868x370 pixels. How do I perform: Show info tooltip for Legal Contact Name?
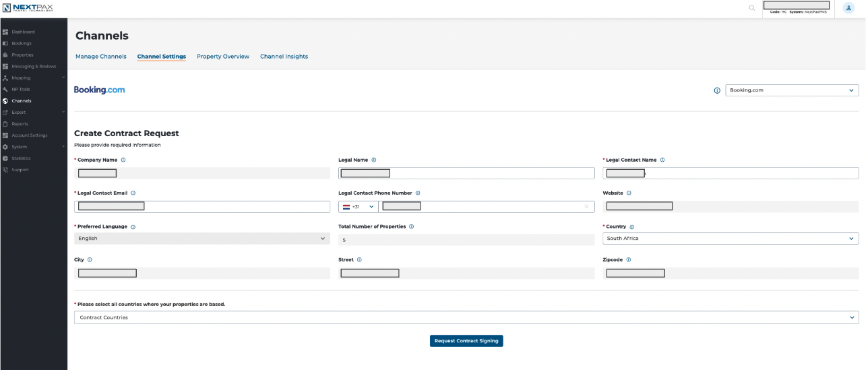[x=662, y=160]
